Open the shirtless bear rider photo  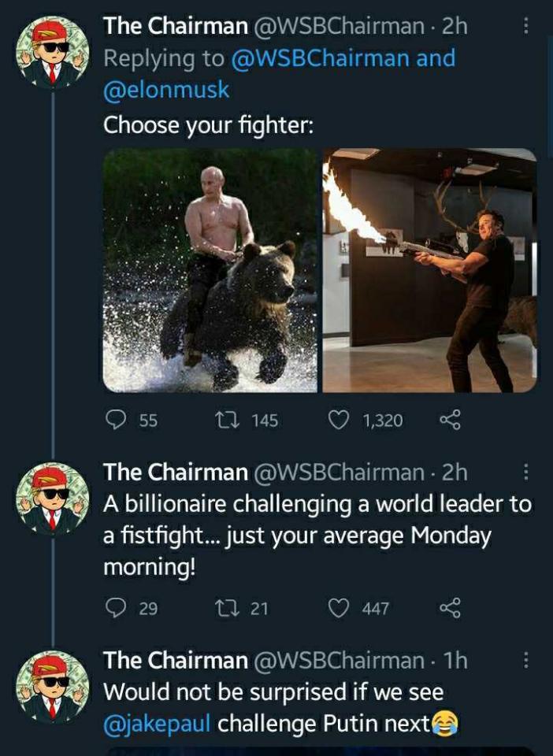(210, 269)
